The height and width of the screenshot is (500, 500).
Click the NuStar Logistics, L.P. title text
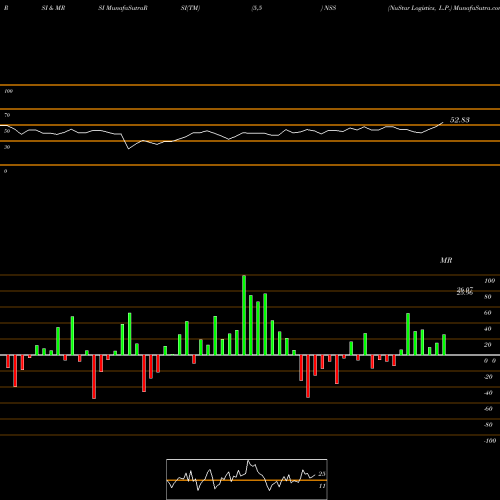tap(420, 8)
